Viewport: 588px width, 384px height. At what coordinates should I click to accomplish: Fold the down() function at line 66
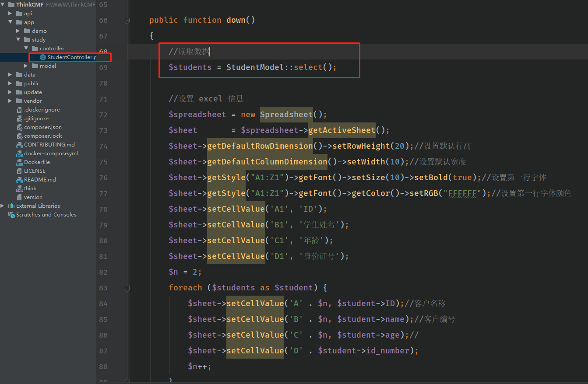(x=127, y=20)
